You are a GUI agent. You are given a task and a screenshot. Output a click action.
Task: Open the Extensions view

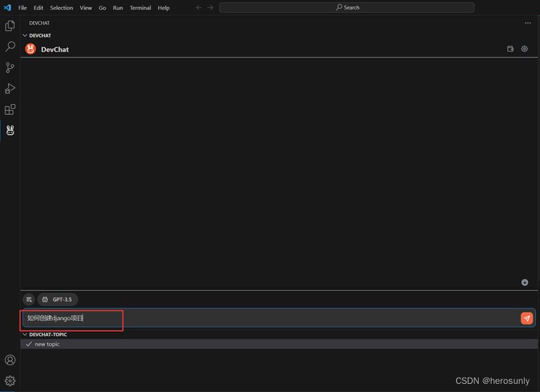(x=10, y=109)
